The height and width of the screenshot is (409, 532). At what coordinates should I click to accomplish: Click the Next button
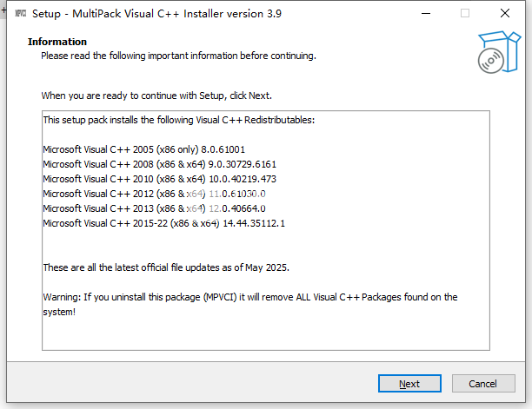pyautogui.click(x=409, y=383)
